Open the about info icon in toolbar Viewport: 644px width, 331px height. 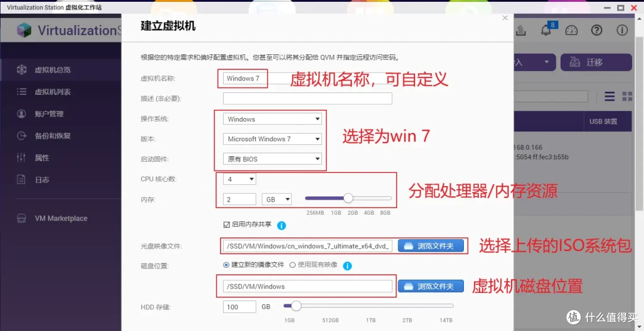tap(622, 30)
